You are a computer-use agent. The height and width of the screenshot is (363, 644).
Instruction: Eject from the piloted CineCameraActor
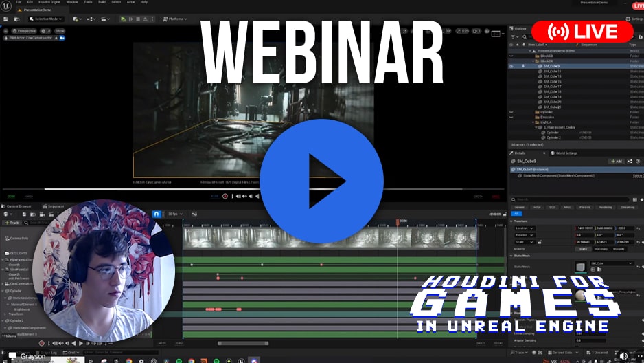pos(57,38)
